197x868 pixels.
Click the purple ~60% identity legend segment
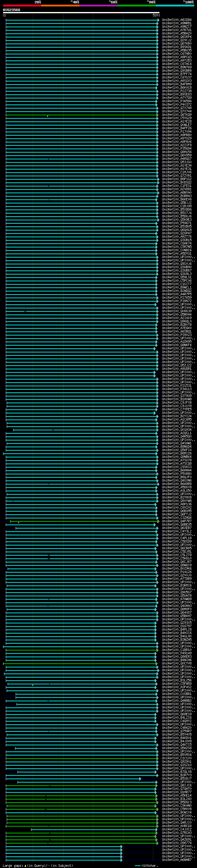tap(98, 6)
